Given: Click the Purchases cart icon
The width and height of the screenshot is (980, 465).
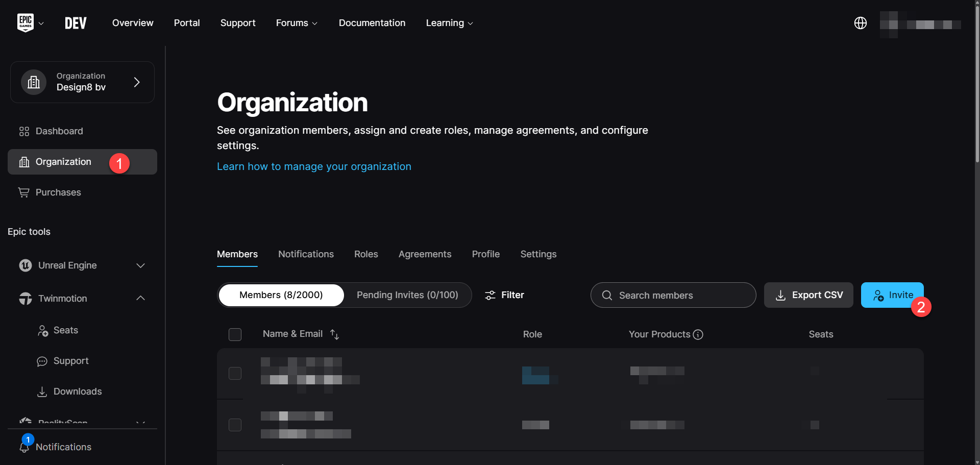Looking at the screenshot, I should click(x=23, y=192).
